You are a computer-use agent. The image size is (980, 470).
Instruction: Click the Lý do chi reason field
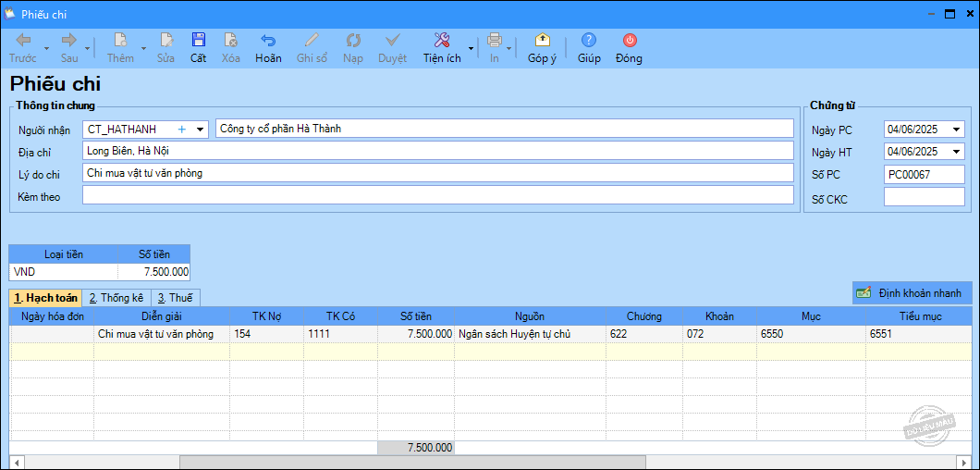[x=438, y=173]
